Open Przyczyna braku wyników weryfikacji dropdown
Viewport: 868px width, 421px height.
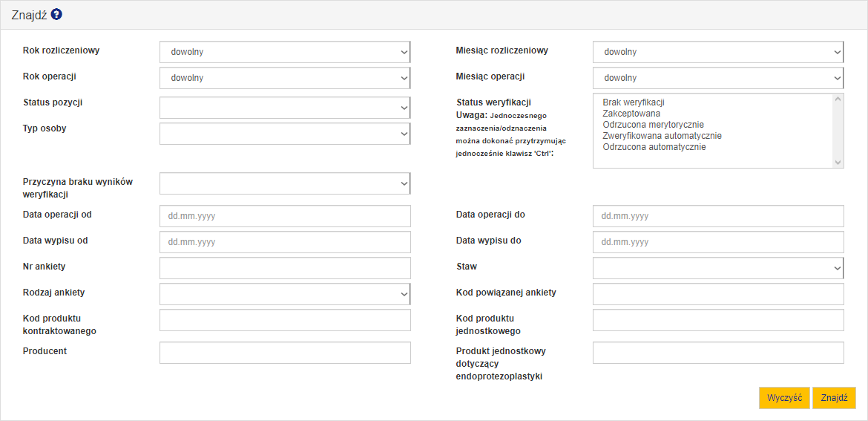[284, 183]
